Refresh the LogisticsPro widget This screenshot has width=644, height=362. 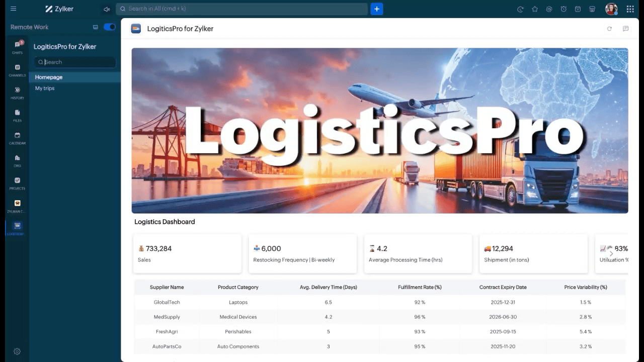[609, 29]
